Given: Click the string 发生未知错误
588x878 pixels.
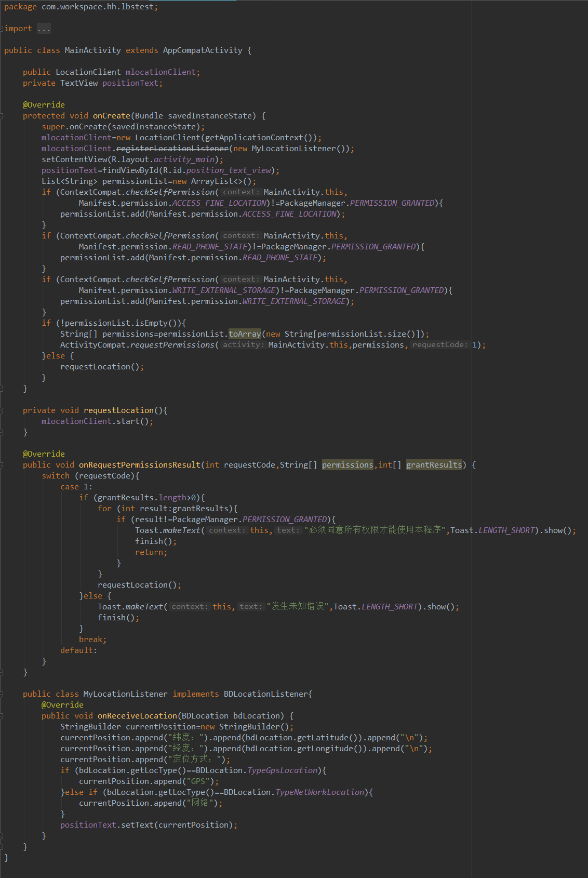Looking at the screenshot, I should 298,606.
